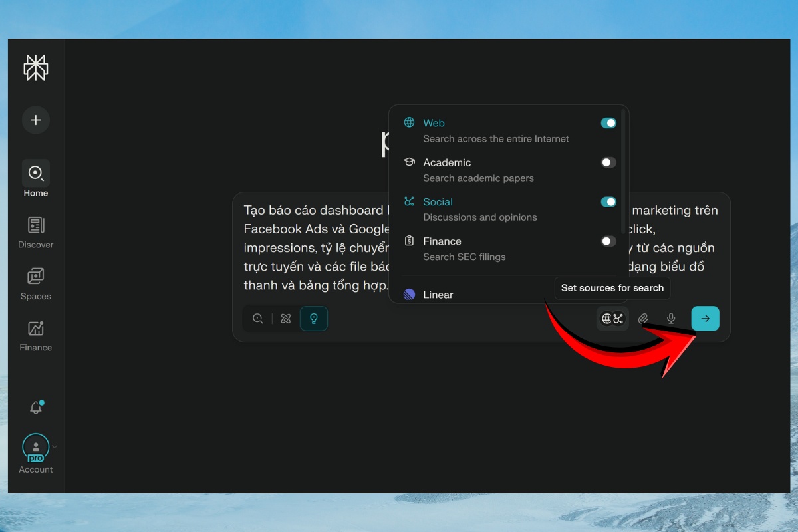This screenshot has width=798, height=532.
Task: Go to Home in sidebar
Action: [36, 179]
